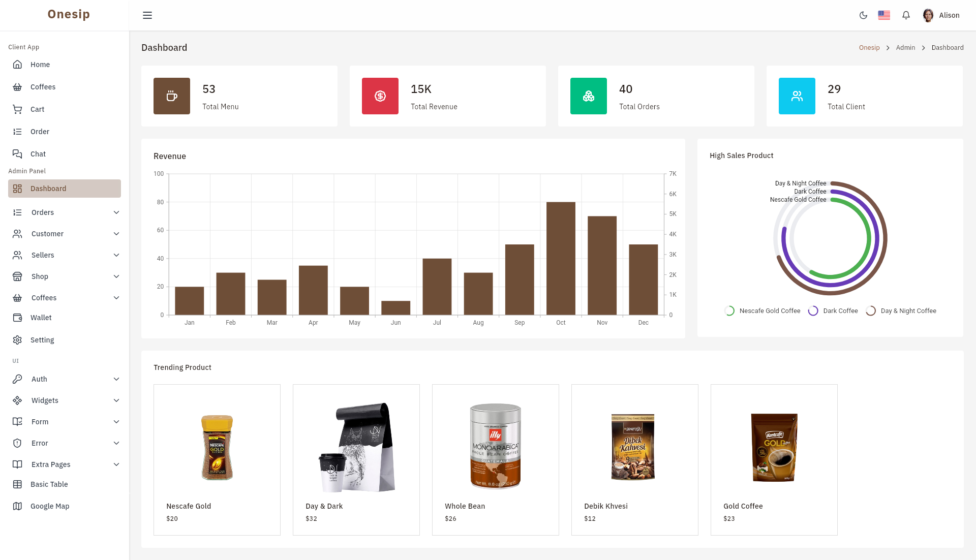The width and height of the screenshot is (976, 560).
Task: Click the green Total Orders icon
Action: coord(589,96)
